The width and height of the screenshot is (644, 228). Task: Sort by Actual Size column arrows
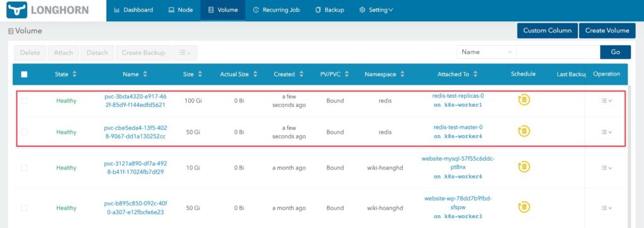click(255, 74)
